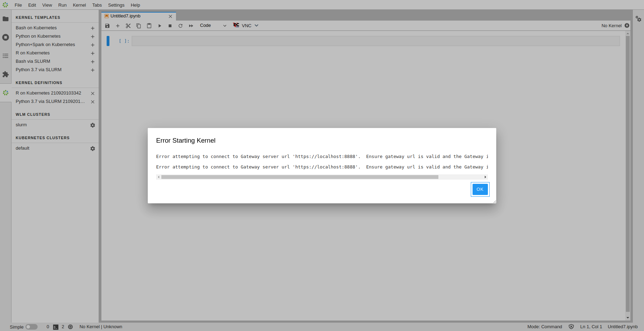Open the slurm cluster settings gear

[93, 125]
